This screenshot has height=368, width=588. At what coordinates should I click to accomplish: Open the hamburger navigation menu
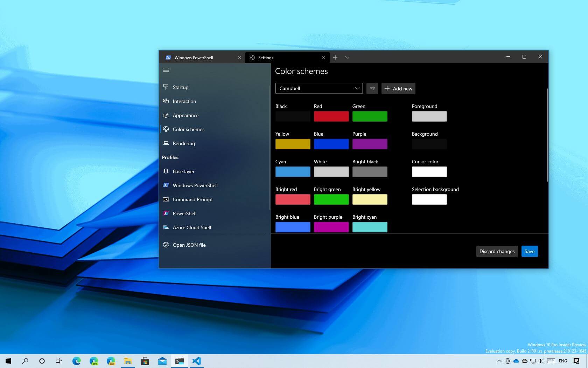pyautogui.click(x=166, y=70)
